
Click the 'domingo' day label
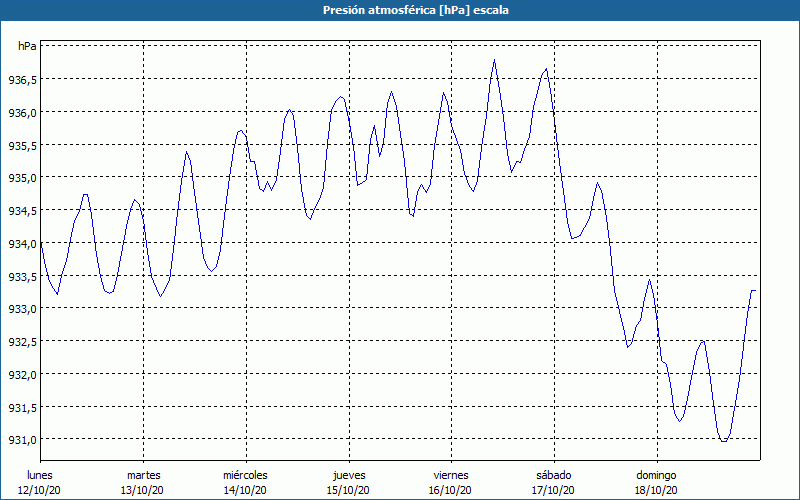point(656,475)
